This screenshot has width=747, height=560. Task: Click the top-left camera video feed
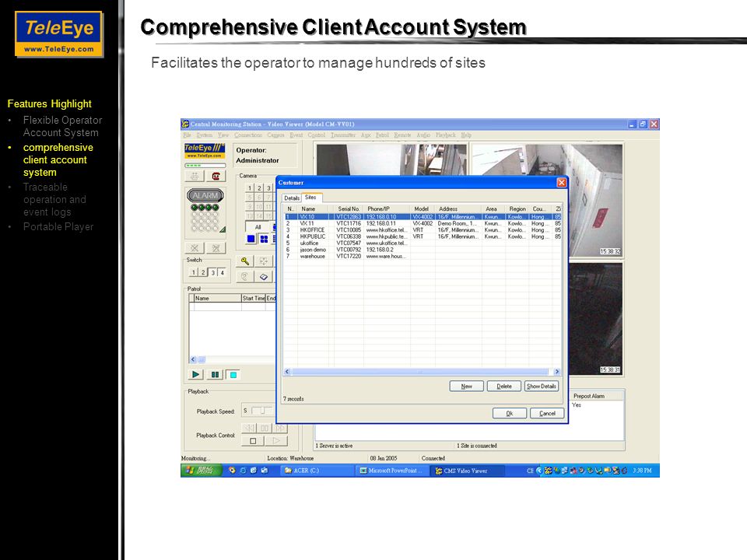click(x=391, y=160)
